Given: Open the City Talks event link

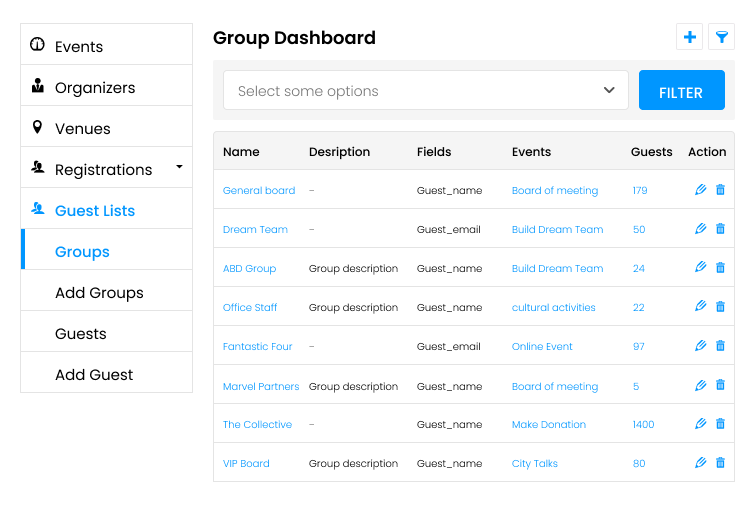Looking at the screenshot, I should pos(534,464).
